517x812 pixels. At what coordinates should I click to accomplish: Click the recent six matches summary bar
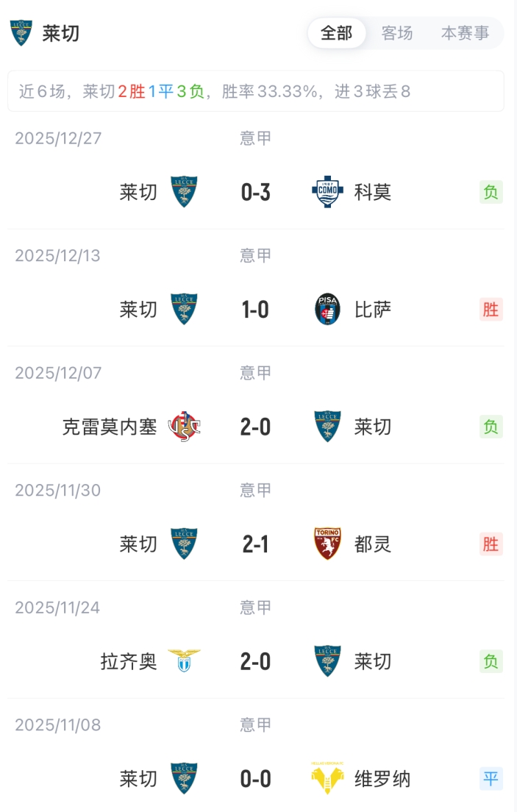(x=256, y=91)
